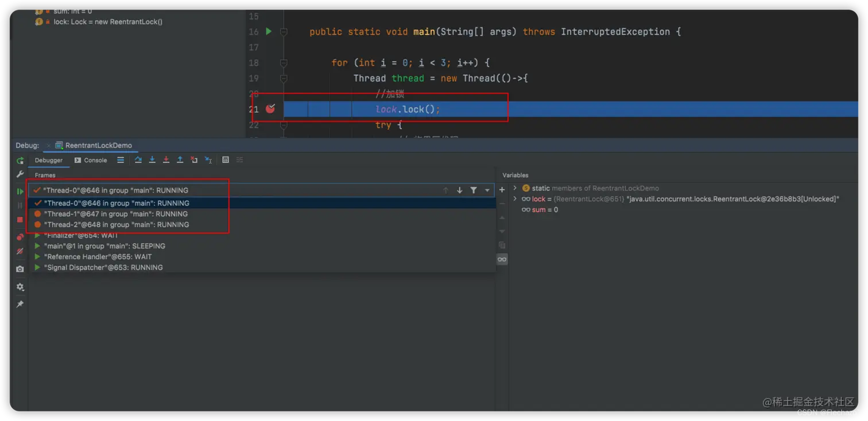This screenshot has height=421, width=868.
Task: Select Thread-2@648 in thread list
Action: [261, 225]
